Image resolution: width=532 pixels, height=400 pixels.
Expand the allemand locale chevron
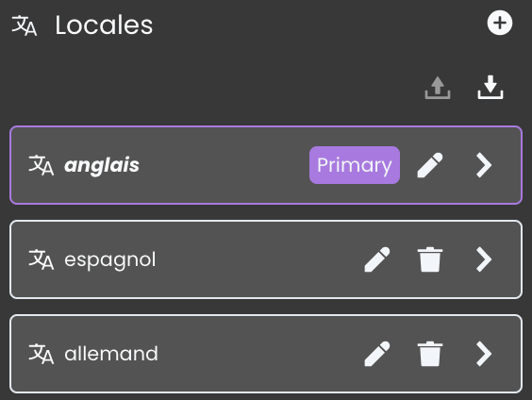tap(484, 354)
